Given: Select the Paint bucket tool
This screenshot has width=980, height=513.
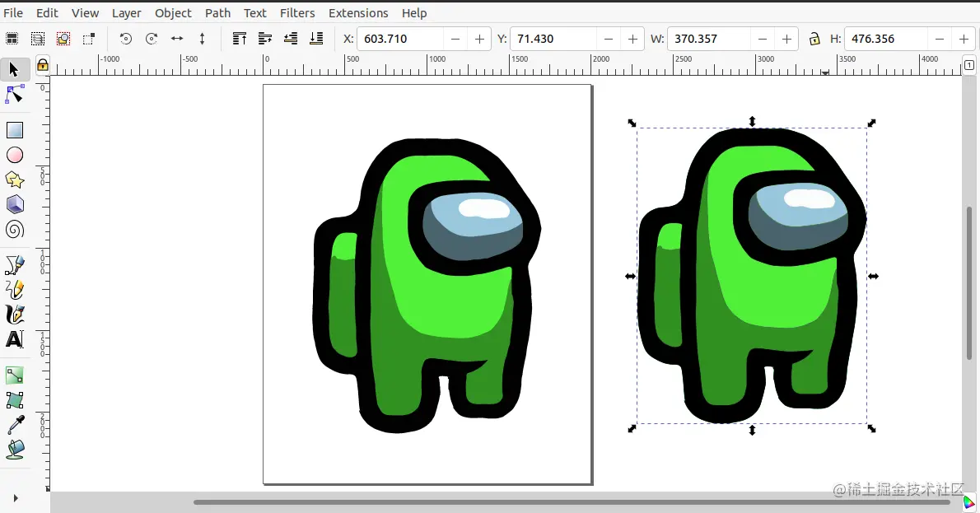Looking at the screenshot, I should 15,450.
